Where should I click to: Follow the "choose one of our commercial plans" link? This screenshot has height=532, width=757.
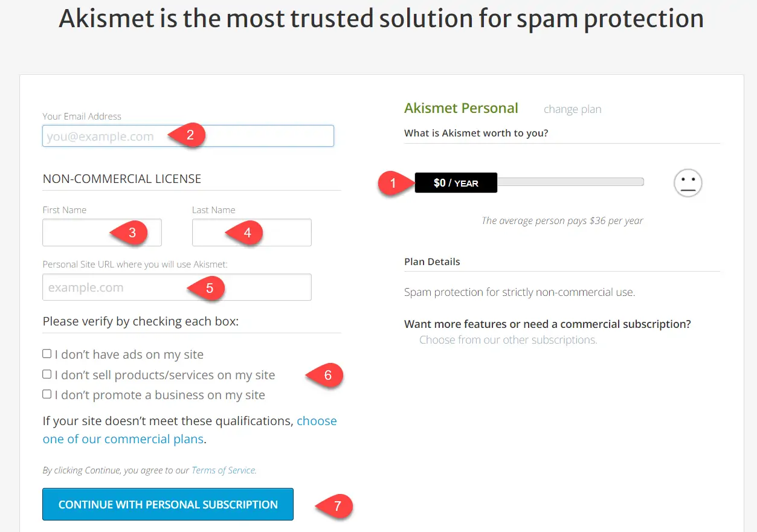123,439
